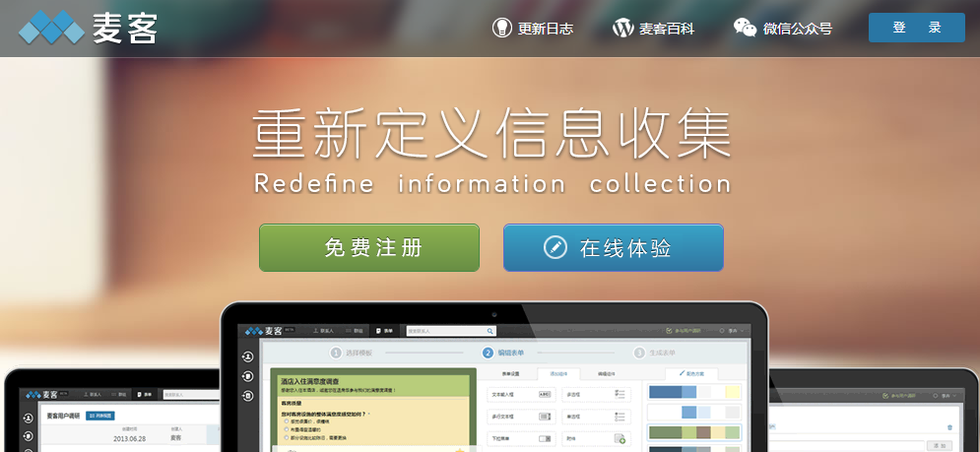Click the 酒店入住满意度调查 form title
Image resolution: width=980 pixels, height=452 pixels.
coord(310,381)
